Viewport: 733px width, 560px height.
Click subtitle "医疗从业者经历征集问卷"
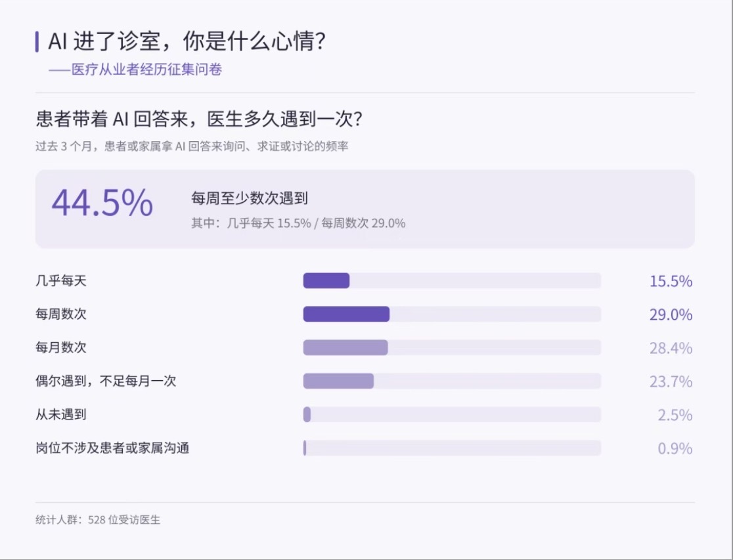click(x=146, y=70)
